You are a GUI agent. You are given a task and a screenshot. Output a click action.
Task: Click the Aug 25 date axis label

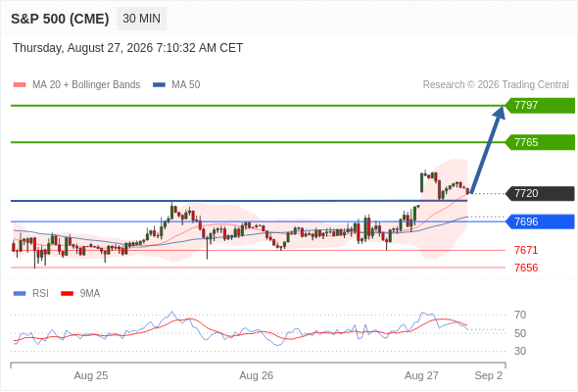(x=91, y=375)
